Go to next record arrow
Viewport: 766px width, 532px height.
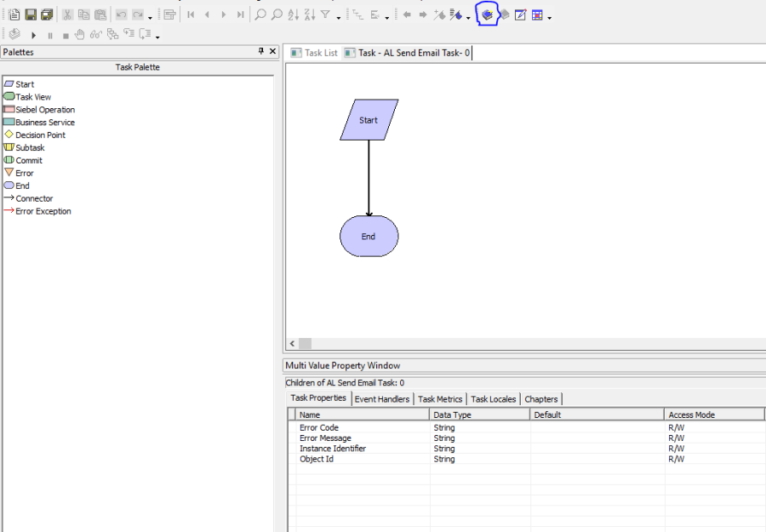click(x=224, y=15)
